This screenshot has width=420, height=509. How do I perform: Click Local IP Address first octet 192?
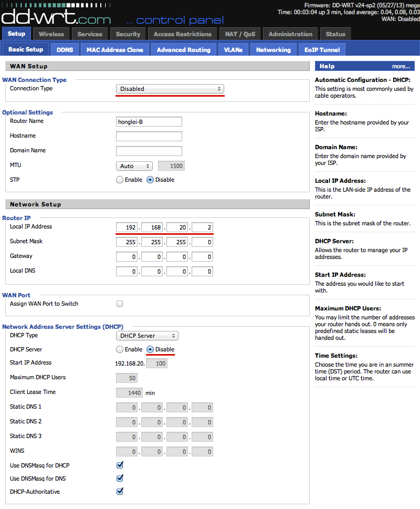tap(127, 227)
